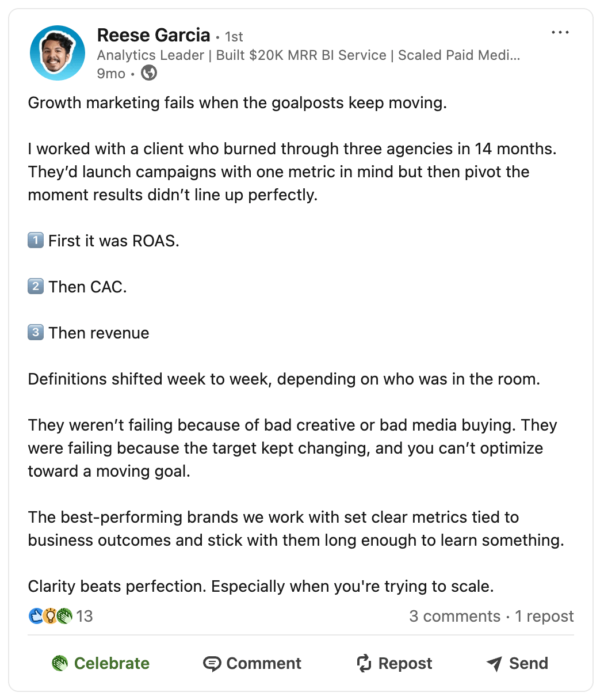The width and height of the screenshot is (604, 700).
Task: Open the three-dot post options menu
Action: click(x=560, y=33)
